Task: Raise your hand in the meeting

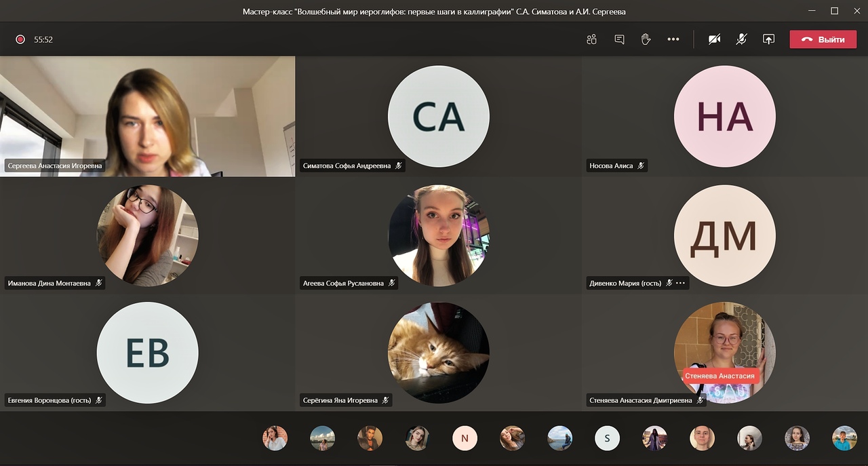Action: click(x=646, y=39)
